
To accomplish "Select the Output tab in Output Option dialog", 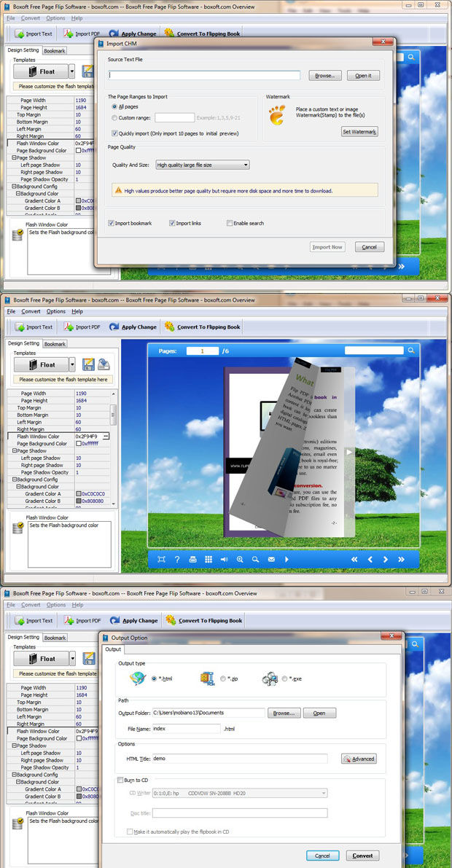I will (113, 649).
